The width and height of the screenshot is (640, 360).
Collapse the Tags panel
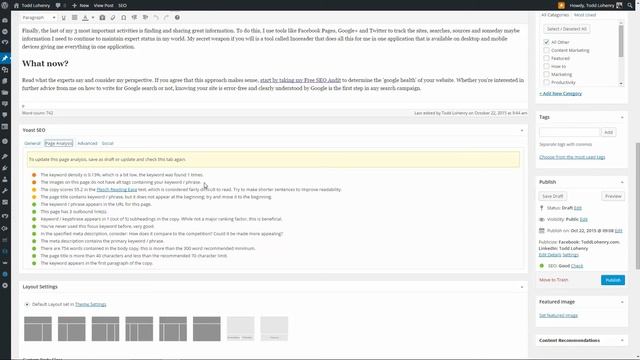tap(622, 117)
